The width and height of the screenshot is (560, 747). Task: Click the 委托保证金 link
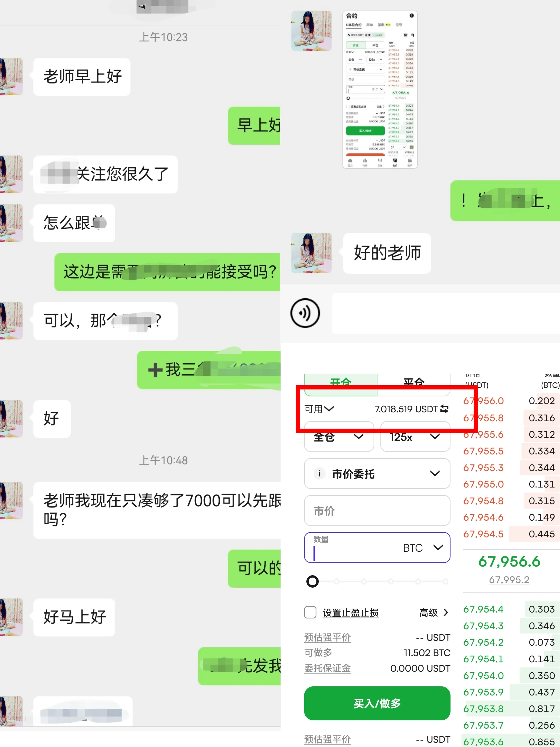327,668
